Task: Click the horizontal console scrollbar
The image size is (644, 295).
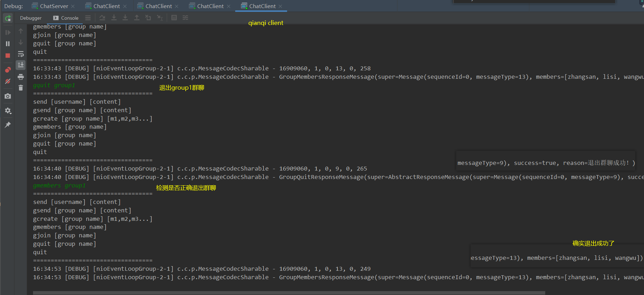Action: click(289, 293)
